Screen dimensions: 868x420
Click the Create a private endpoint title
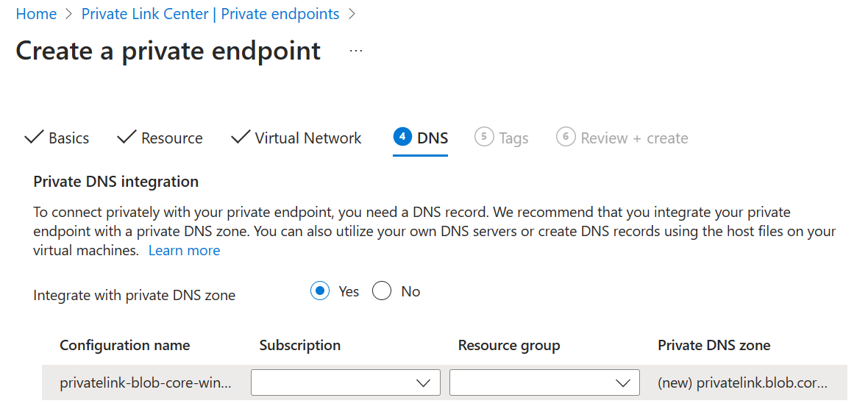point(168,50)
